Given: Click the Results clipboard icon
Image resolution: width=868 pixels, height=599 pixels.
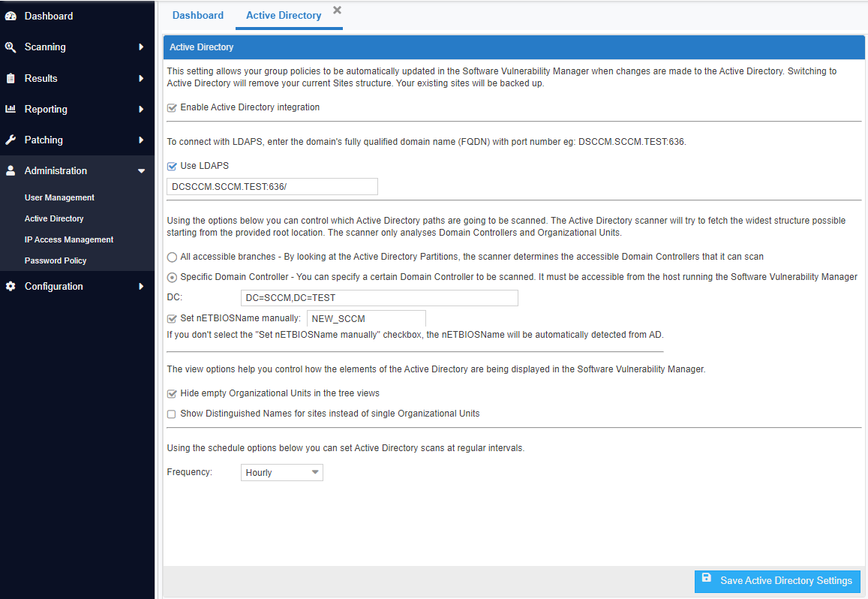Looking at the screenshot, I should [11, 78].
